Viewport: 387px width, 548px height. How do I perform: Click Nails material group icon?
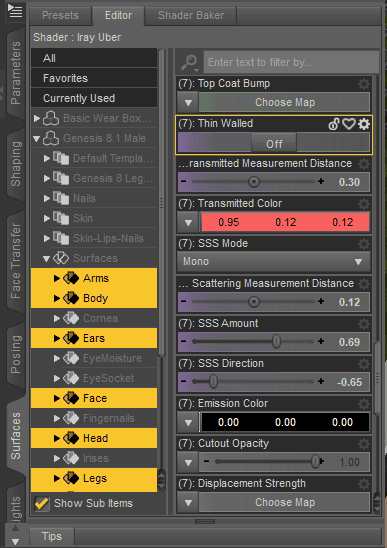[61, 199]
